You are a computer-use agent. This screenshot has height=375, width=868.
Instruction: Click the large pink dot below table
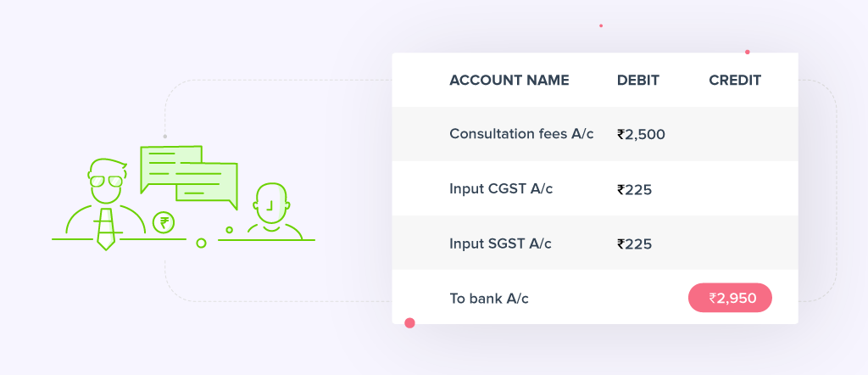click(410, 322)
